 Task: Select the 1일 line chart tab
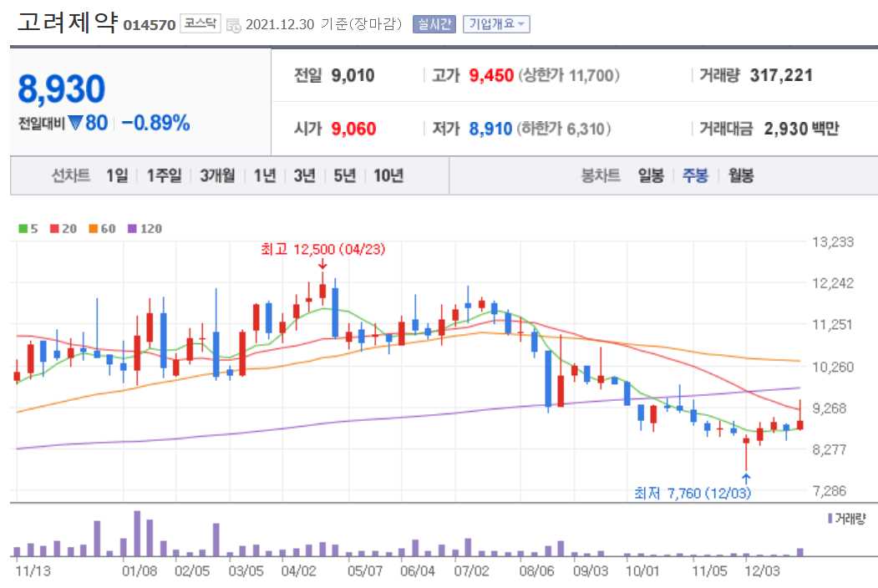pos(117,176)
